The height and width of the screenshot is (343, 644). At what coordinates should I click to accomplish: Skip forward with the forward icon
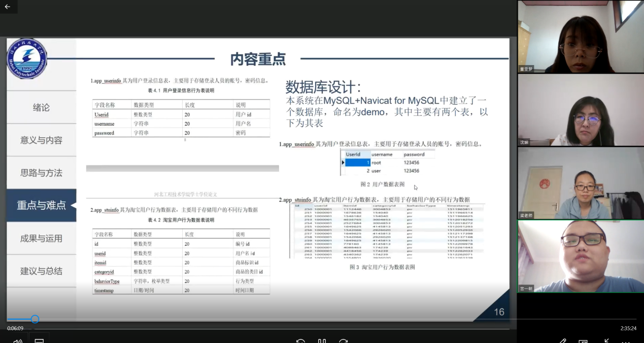[344, 341]
